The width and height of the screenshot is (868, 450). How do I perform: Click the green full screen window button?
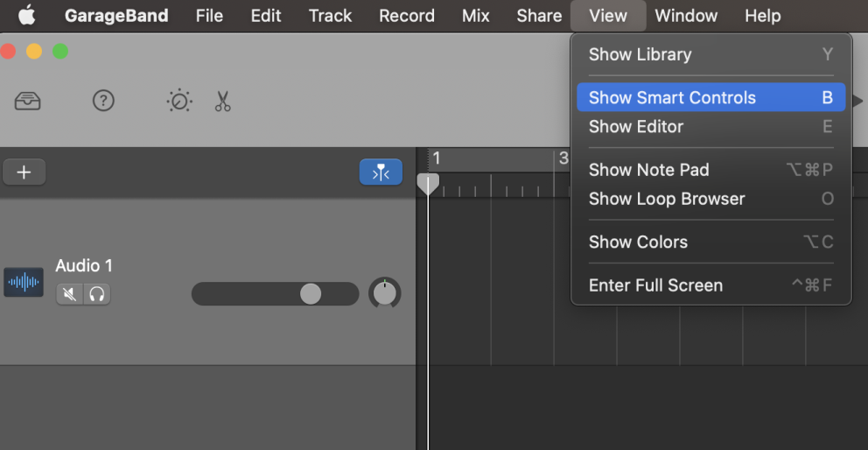click(60, 52)
